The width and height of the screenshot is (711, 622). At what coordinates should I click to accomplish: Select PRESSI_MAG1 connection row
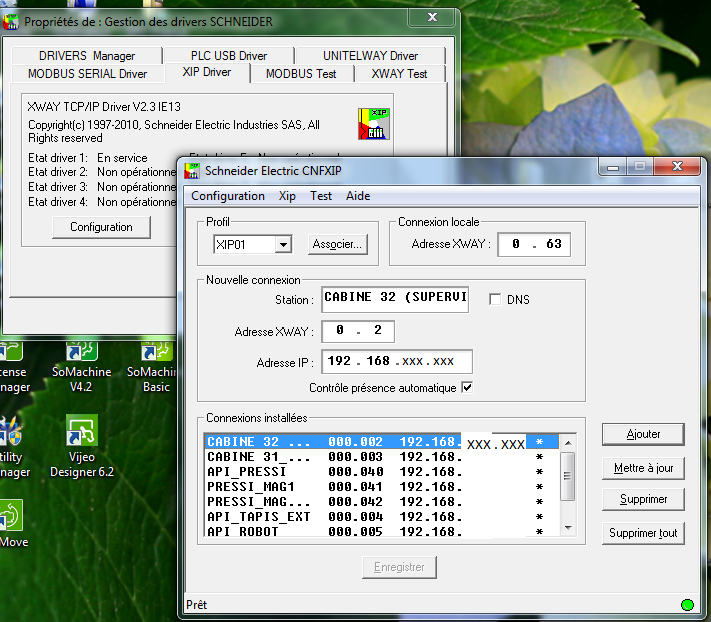point(382,487)
